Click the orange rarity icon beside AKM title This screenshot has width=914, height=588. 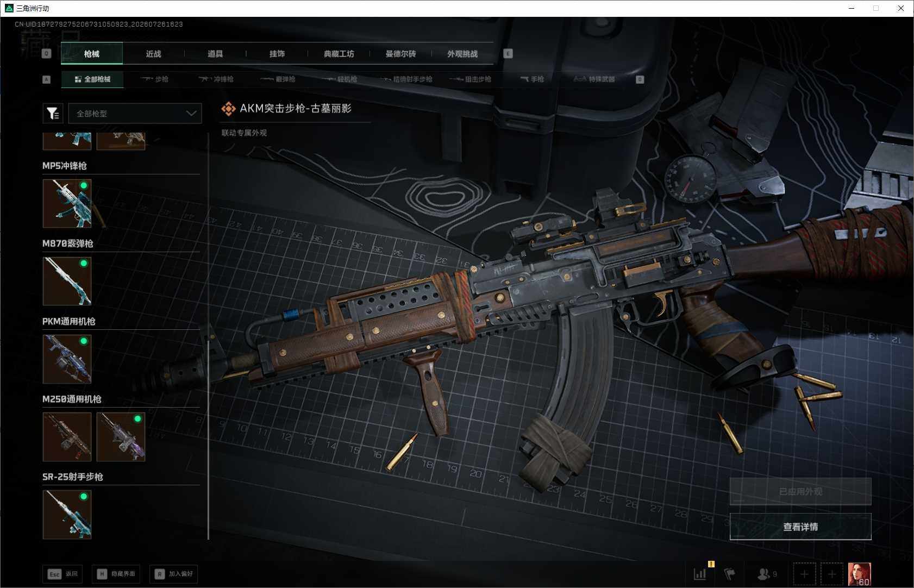click(228, 109)
